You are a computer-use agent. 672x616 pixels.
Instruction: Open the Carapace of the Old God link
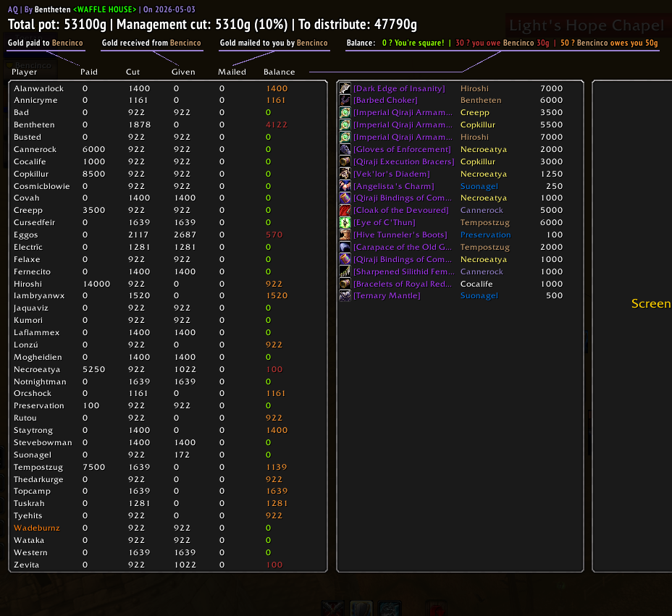coord(403,247)
